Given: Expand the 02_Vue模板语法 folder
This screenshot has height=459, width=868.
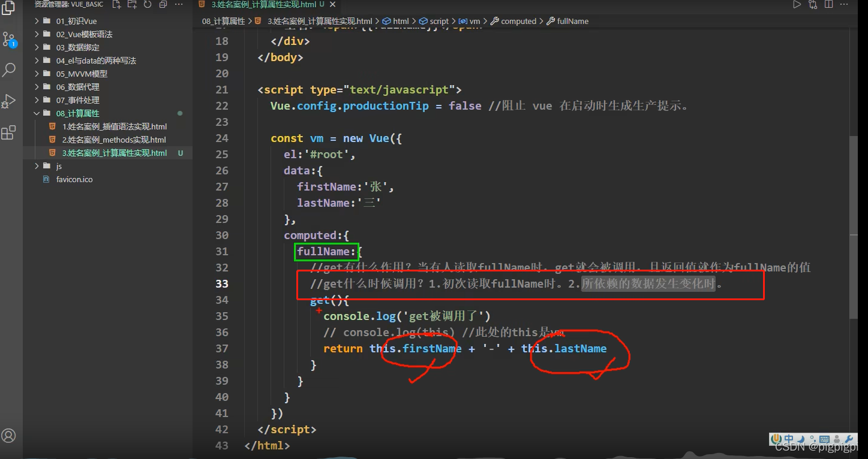Looking at the screenshot, I should point(107,34).
